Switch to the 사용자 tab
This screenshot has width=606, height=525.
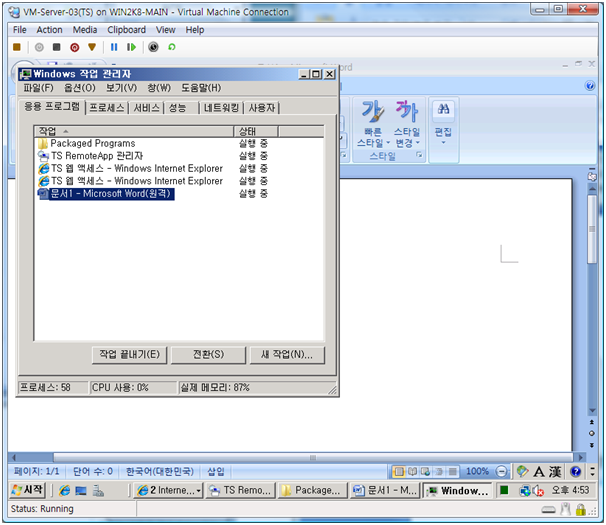tap(262, 108)
